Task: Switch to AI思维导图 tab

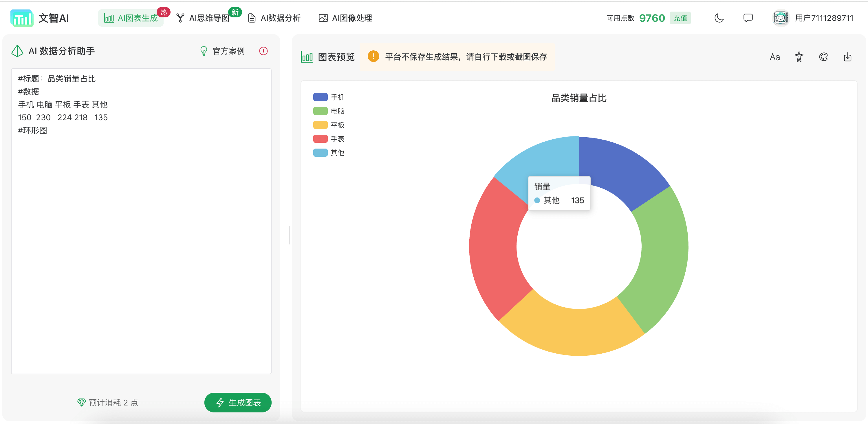Action: click(203, 18)
